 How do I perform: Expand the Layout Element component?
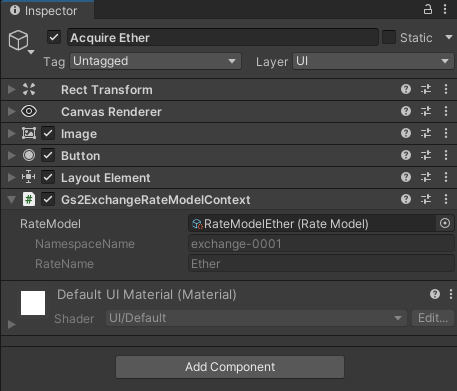(11, 177)
